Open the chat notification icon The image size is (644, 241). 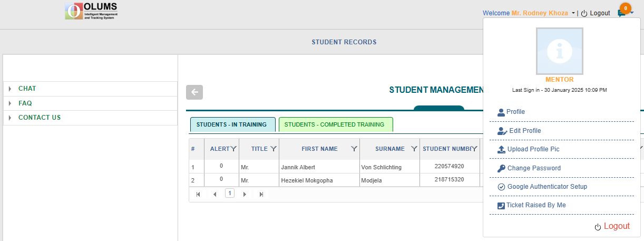(622, 13)
